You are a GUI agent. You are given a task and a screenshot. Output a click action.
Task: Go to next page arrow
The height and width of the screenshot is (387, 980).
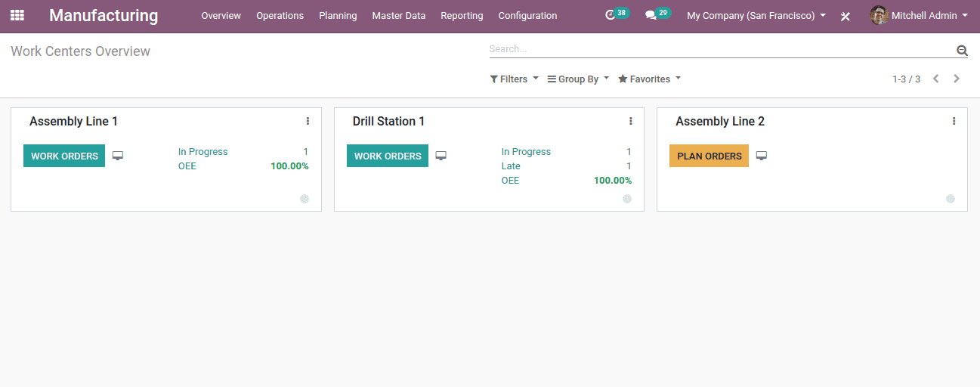click(x=957, y=79)
